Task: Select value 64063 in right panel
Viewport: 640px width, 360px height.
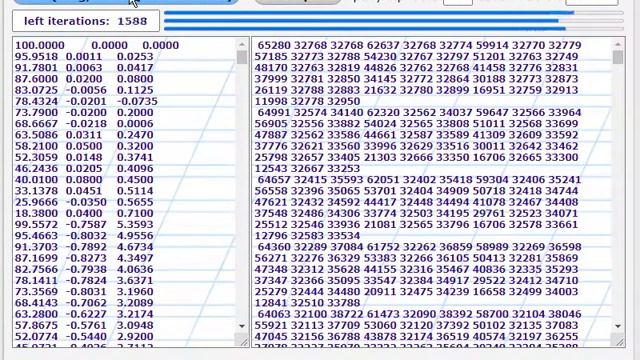Action: click(x=274, y=314)
